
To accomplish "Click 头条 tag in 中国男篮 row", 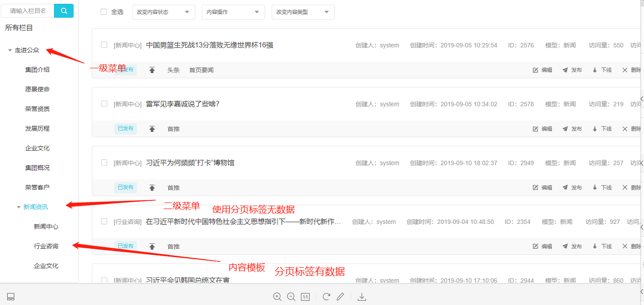I will 173,70.
